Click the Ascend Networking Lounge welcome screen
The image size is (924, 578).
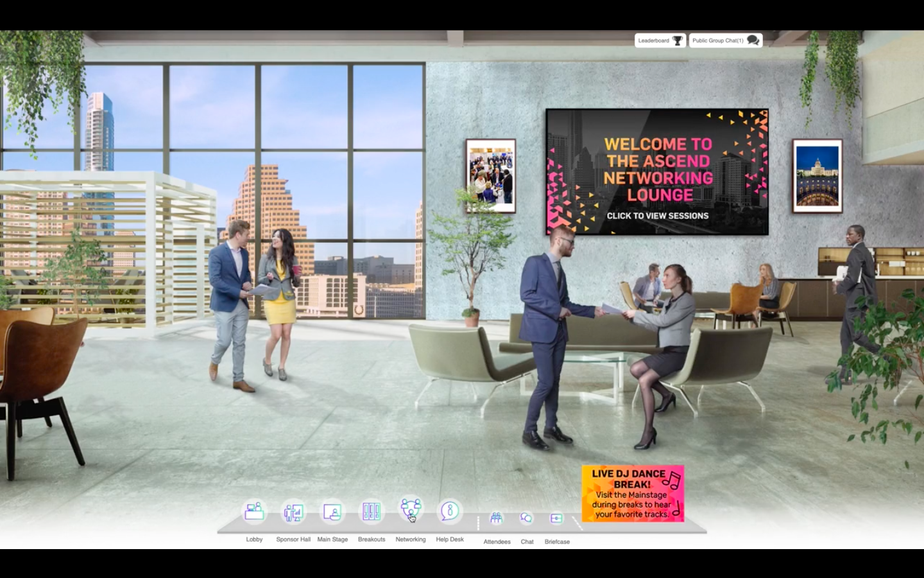[657, 172]
